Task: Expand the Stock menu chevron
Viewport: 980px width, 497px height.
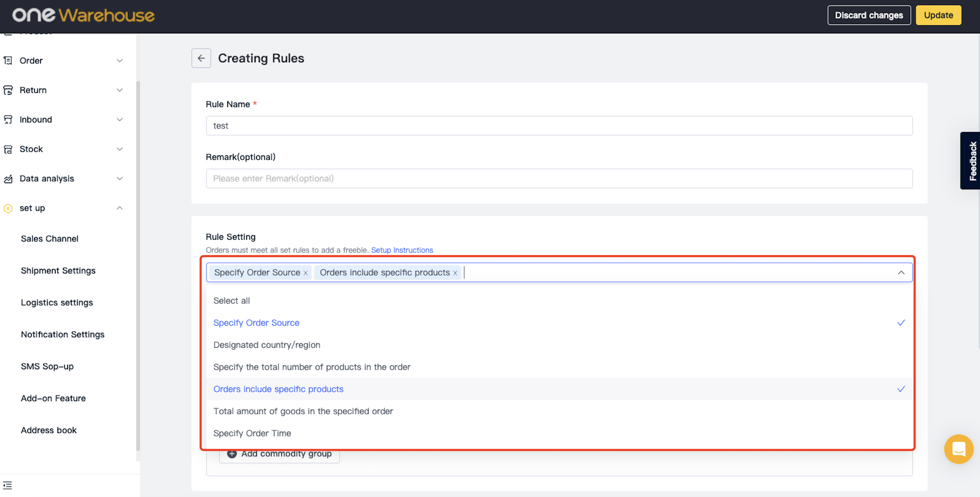Action: [x=120, y=149]
